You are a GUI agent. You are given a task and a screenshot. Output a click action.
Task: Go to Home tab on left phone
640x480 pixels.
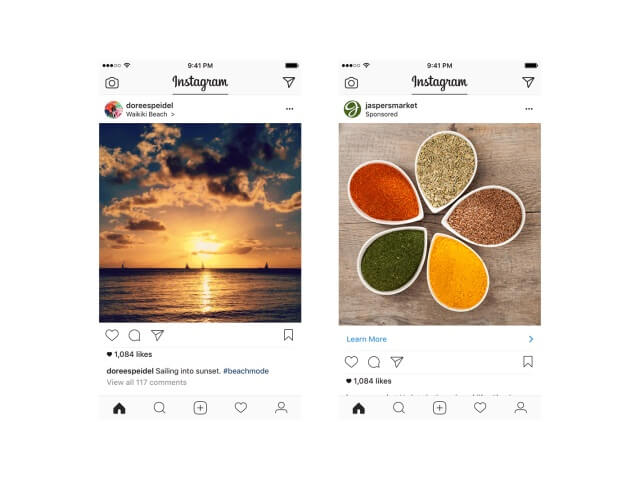[119, 408]
